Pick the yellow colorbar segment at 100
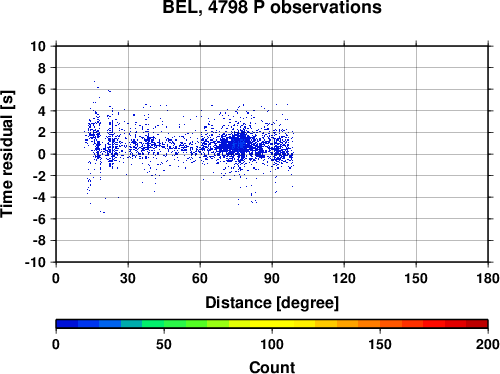Screen dimensions: 500x374 point(272,324)
